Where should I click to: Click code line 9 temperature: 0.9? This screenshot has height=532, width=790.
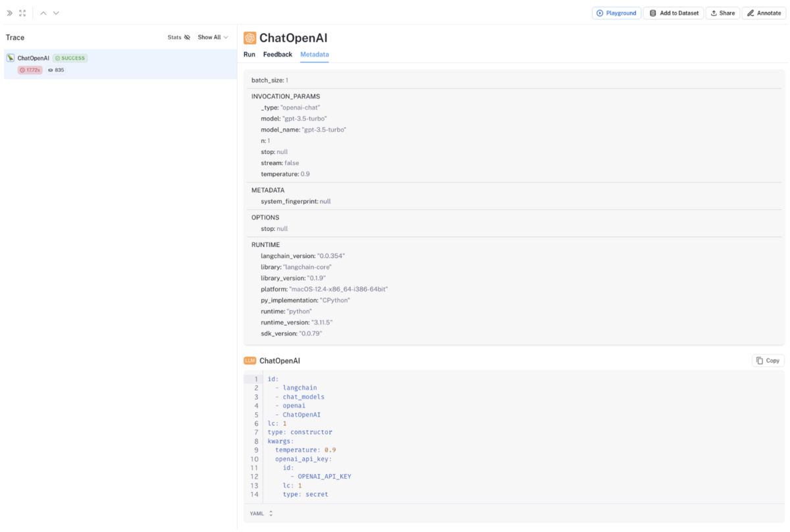point(305,450)
